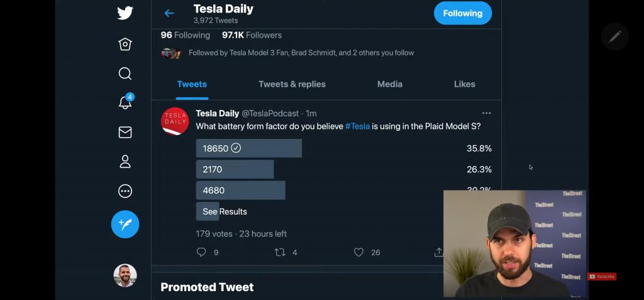Click the back arrow beside Tesla Daily

[169, 13]
